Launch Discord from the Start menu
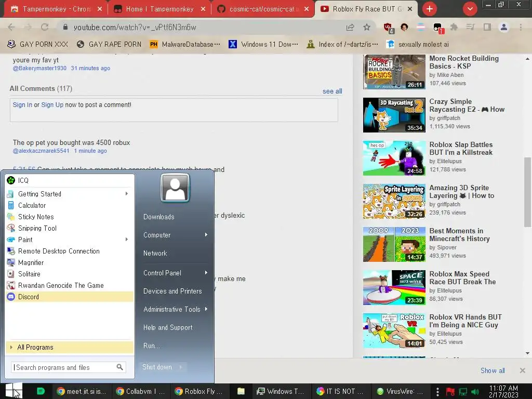 (70, 297)
